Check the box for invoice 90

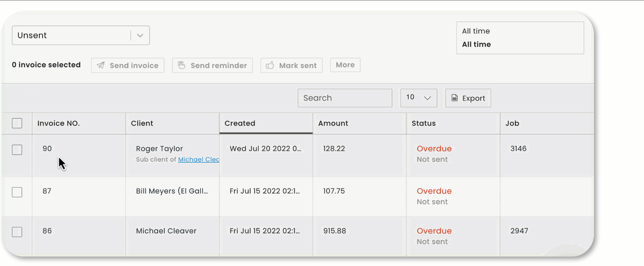point(17,150)
